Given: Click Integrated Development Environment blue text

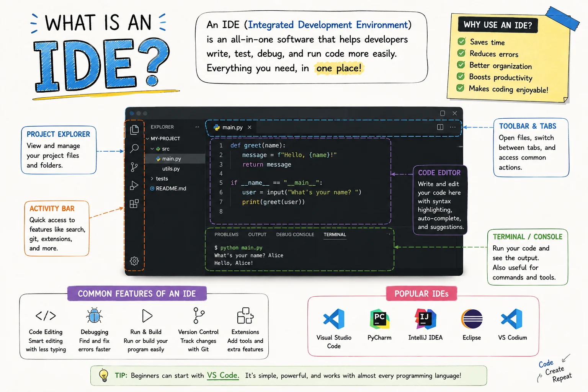Looking at the screenshot, I should click(328, 25).
